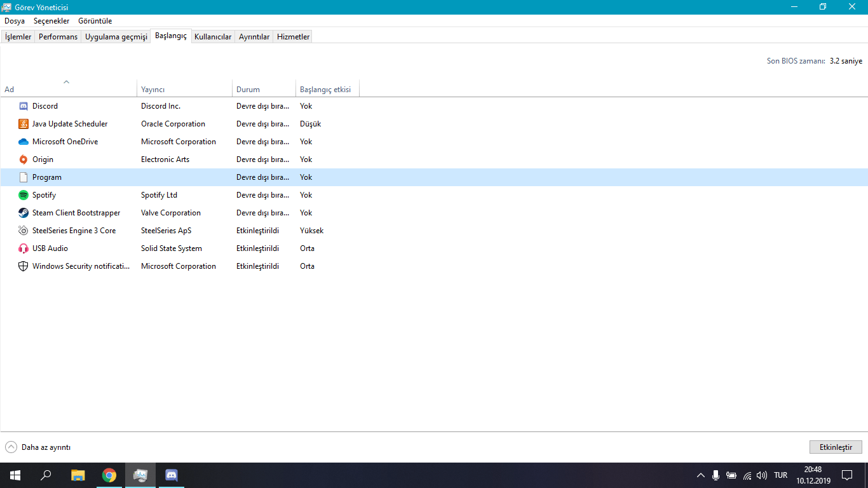Open the Windows Start menu
The width and height of the screenshot is (868, 488).
coord(15,475)
